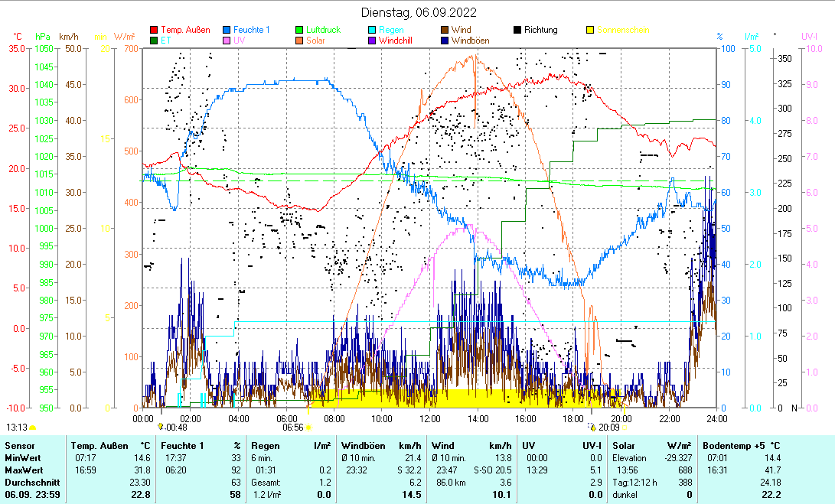The image size is (835, 504).
Task: Click the blue Feuchte 1 legend square
Action: point(227,31)
